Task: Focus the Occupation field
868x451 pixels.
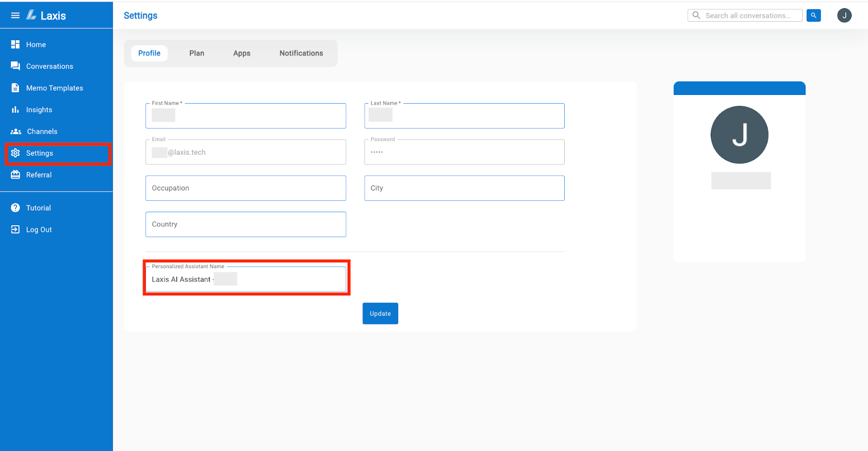Action: coord(246,188)
